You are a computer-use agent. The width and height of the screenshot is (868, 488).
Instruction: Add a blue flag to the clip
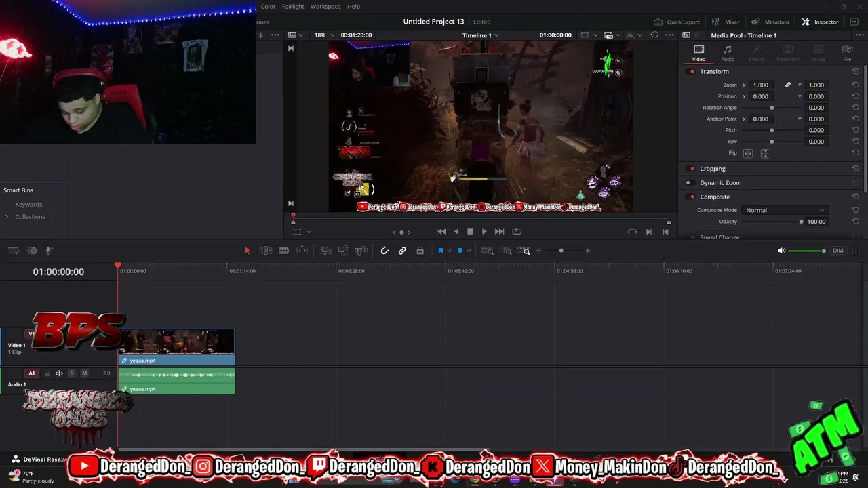point(440,251)
